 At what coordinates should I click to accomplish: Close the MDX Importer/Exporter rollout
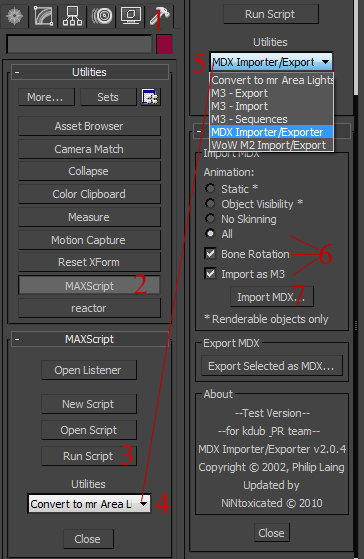pos(272,533)
